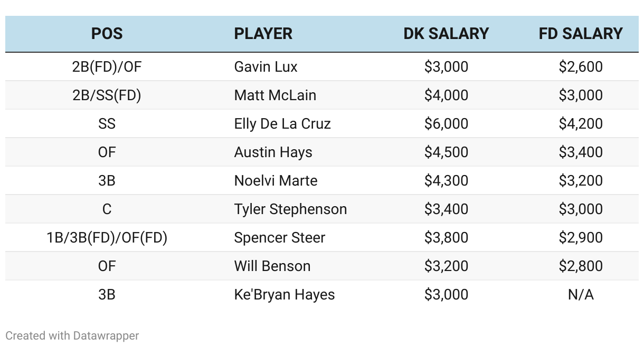Select the Ke'Bryan Hayes player name

coord(284,295)
